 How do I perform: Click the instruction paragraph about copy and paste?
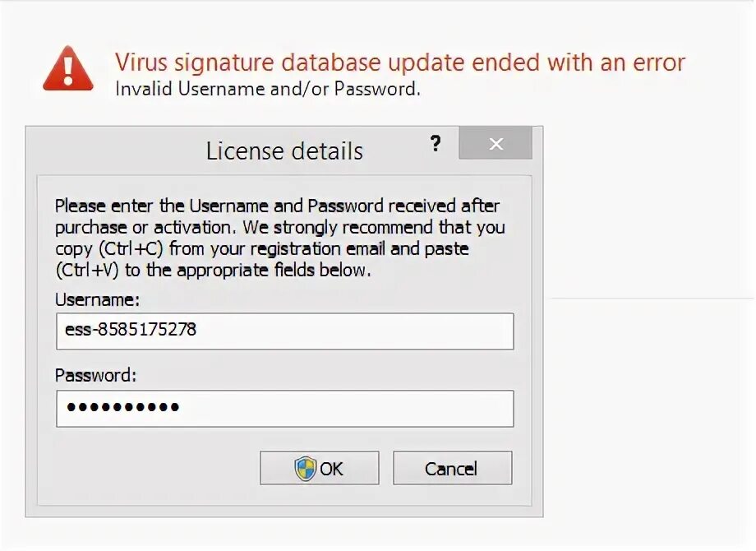coord(279,237)
